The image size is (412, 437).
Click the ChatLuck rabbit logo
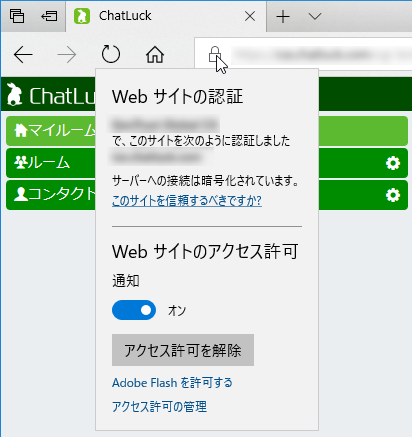pos(14,94)
